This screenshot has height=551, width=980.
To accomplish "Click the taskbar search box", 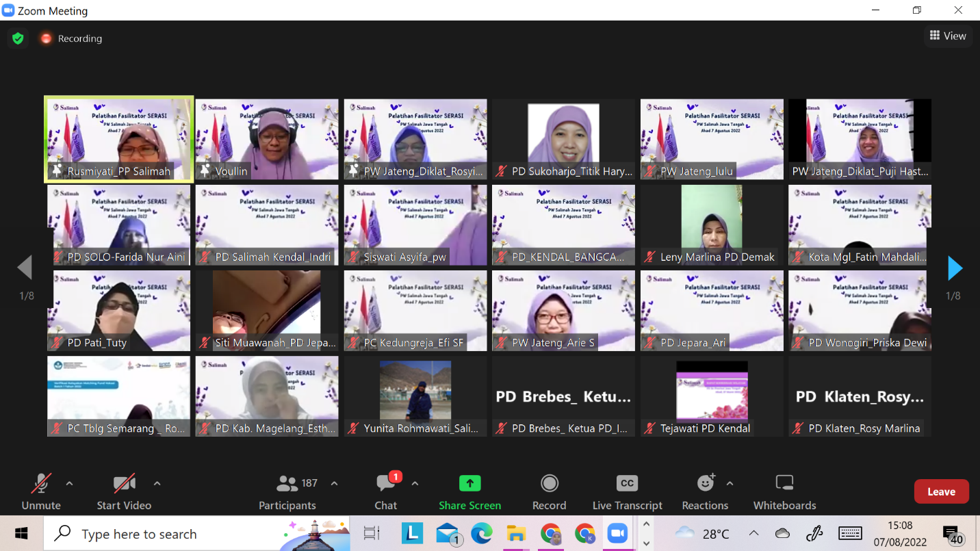I will [196, 534].
